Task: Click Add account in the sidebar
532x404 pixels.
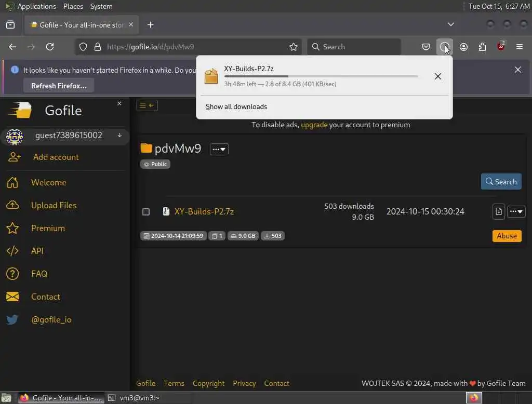Action: [56, 157]
